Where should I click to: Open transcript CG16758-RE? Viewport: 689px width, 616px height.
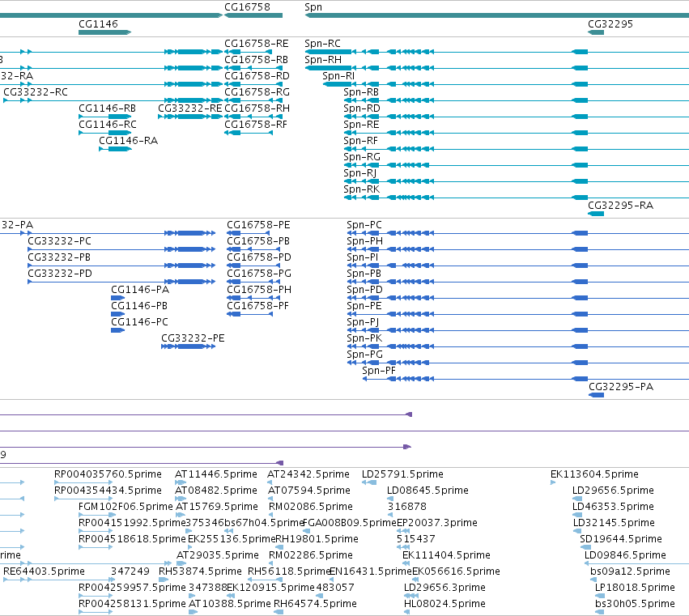tap(257, 44)
